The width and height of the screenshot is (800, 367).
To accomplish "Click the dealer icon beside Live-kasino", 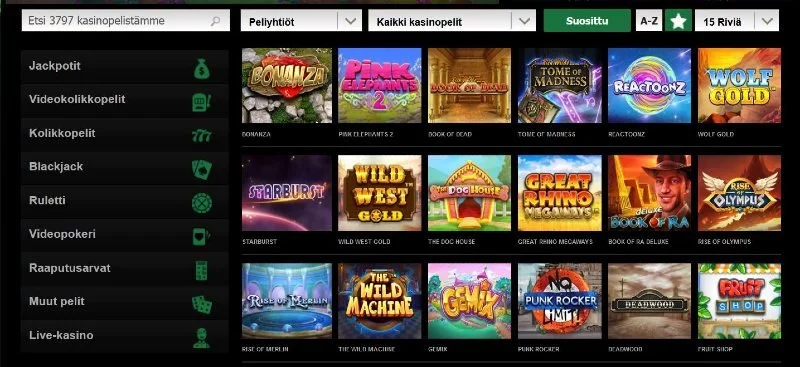I will [202, 338].
